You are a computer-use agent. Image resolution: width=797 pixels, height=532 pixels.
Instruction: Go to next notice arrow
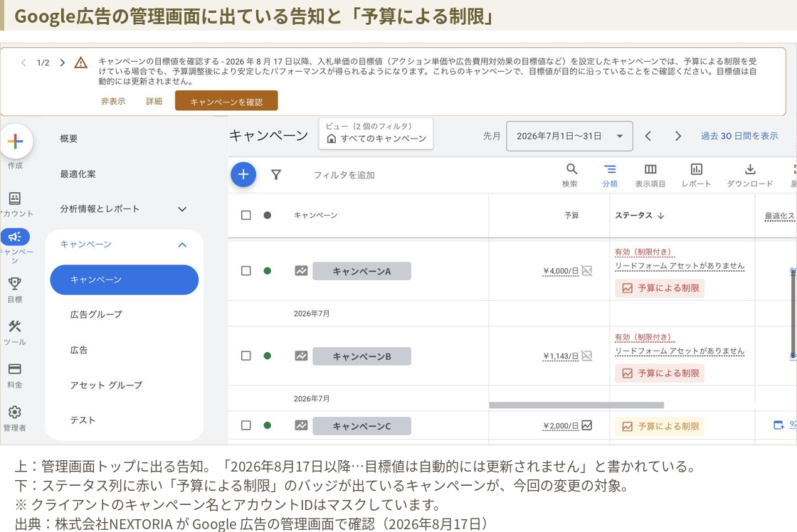coord(63,63)
